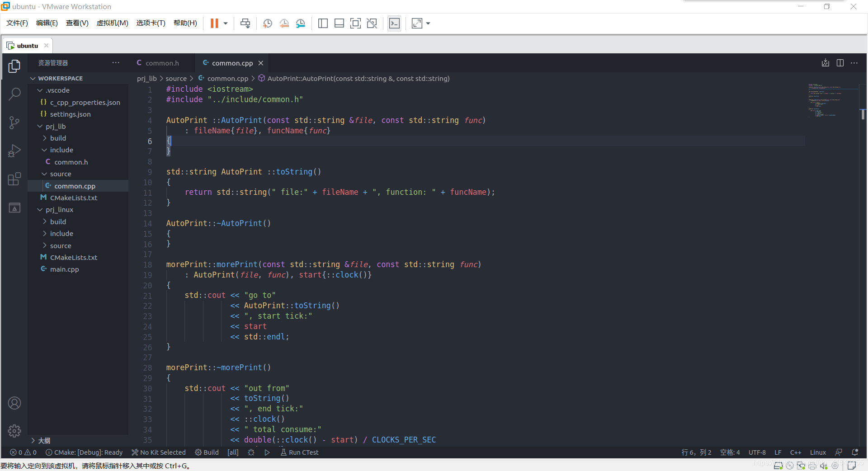Click No Kit Selected status item

point(159,452)
